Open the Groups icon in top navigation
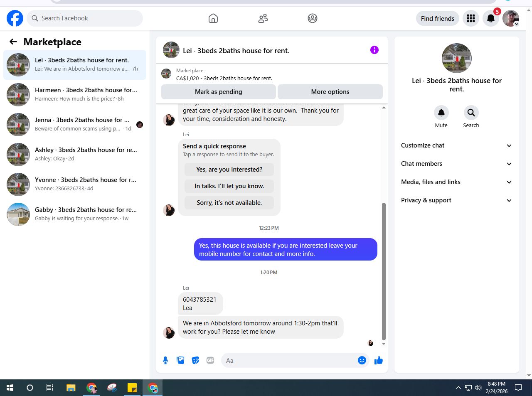532x396 pixels. tap(313, 18)
